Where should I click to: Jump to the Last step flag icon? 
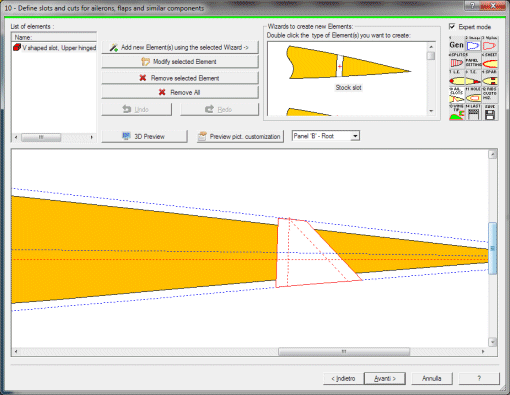473,113
